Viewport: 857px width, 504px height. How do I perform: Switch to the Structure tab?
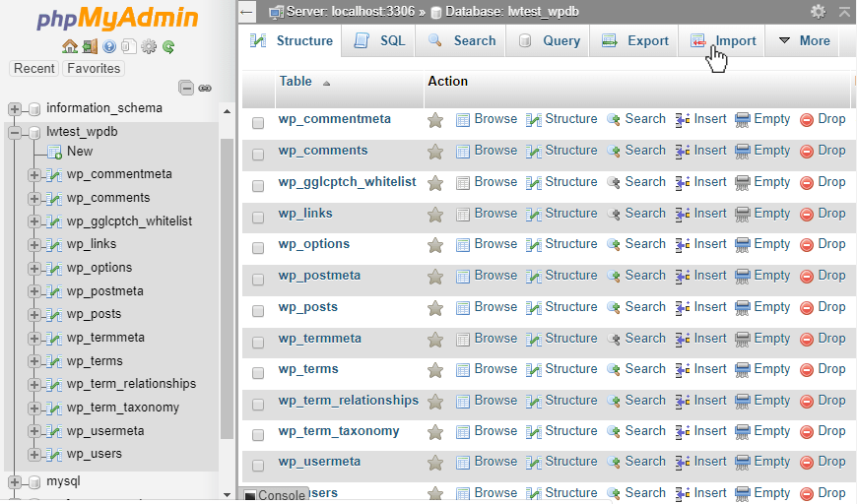pos(292,40)
